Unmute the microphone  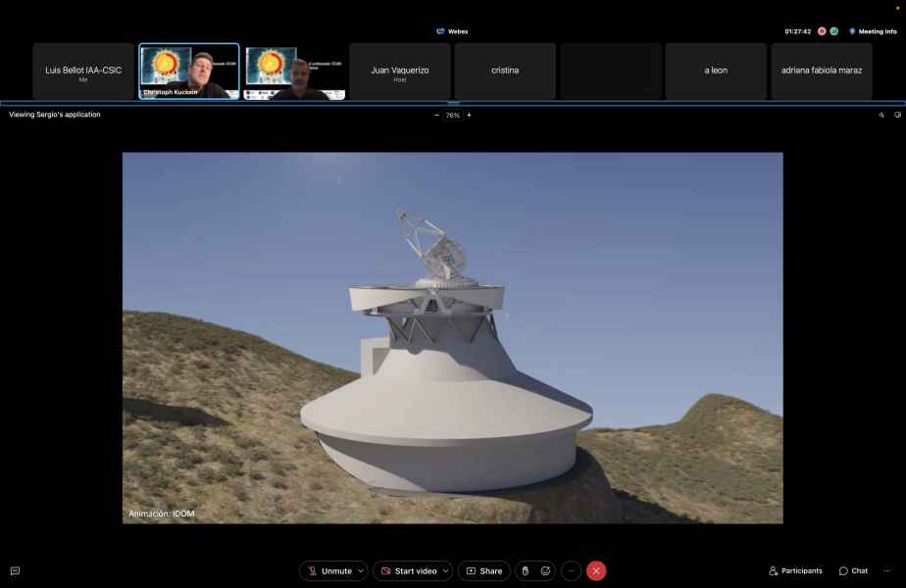click(x=327, y=570)
